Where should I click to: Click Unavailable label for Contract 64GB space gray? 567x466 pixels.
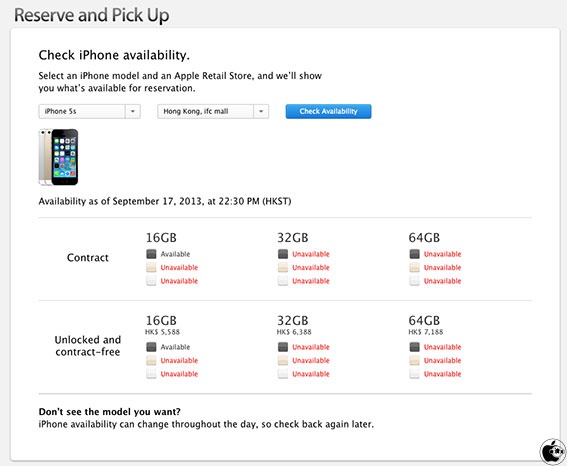pos(442,254)
